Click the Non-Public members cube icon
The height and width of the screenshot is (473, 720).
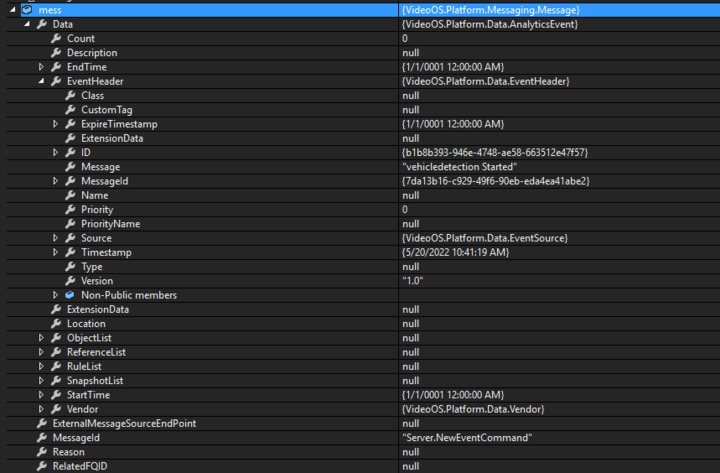tap(70, 295)
